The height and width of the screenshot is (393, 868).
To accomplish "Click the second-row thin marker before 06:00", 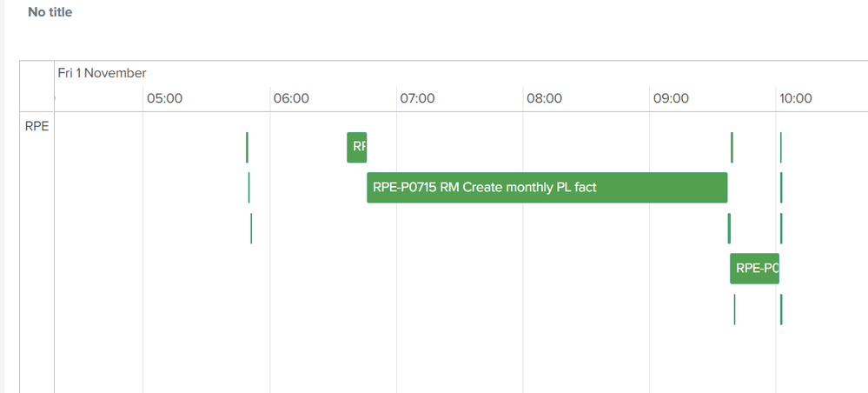I will point(248,187).
